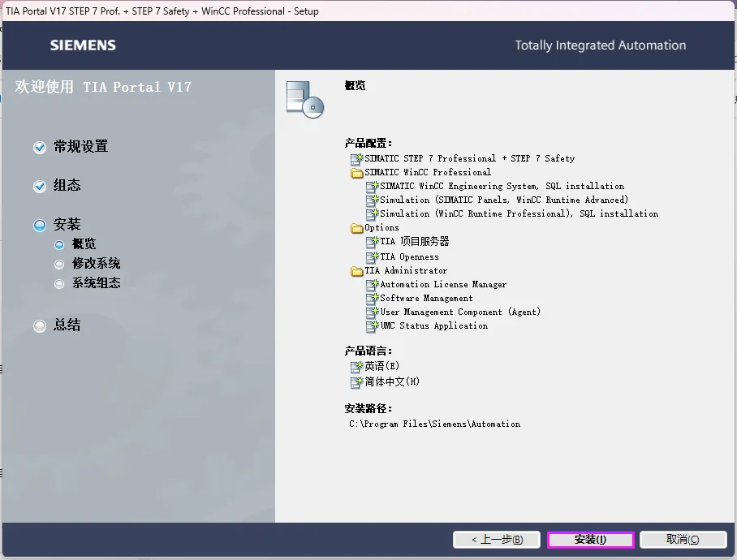The width and height of the screenshot is (737, 560).
Task: Select the 修改系统 sub-step bullet
Action: [x=59, y=264]
